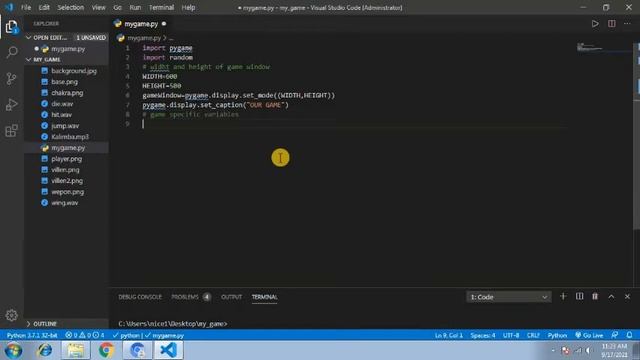The image size is (640, 360).
Task: Open villen2.png in explorer
Action: tap(67, 181)
